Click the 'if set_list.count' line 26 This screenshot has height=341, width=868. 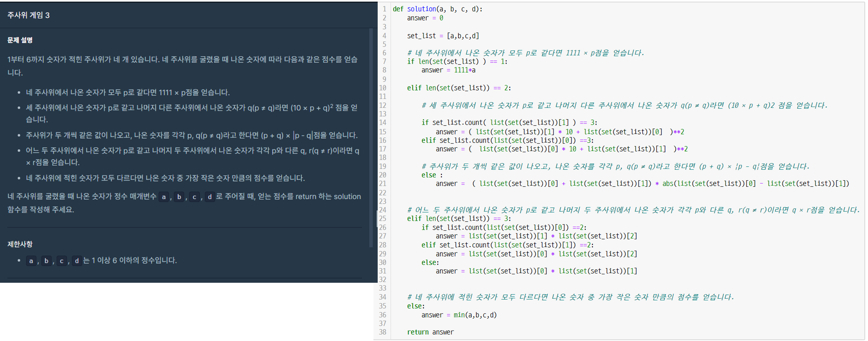[504, 227]
